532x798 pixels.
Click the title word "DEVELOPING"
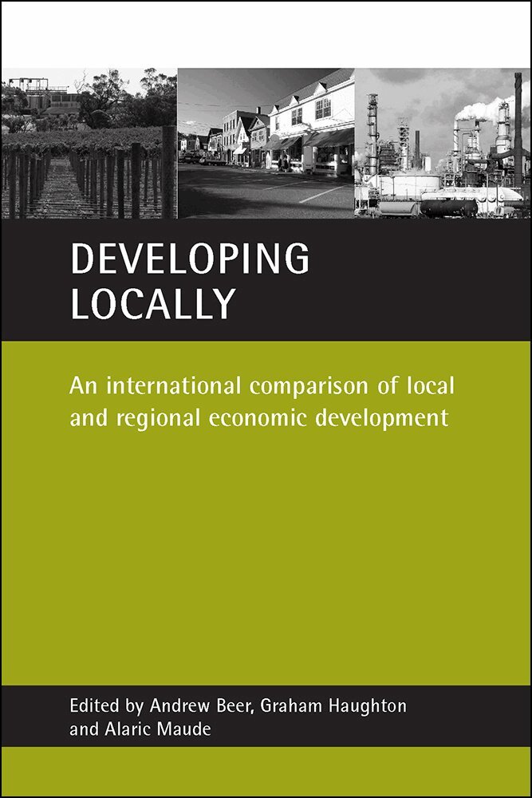click(190, 258)
